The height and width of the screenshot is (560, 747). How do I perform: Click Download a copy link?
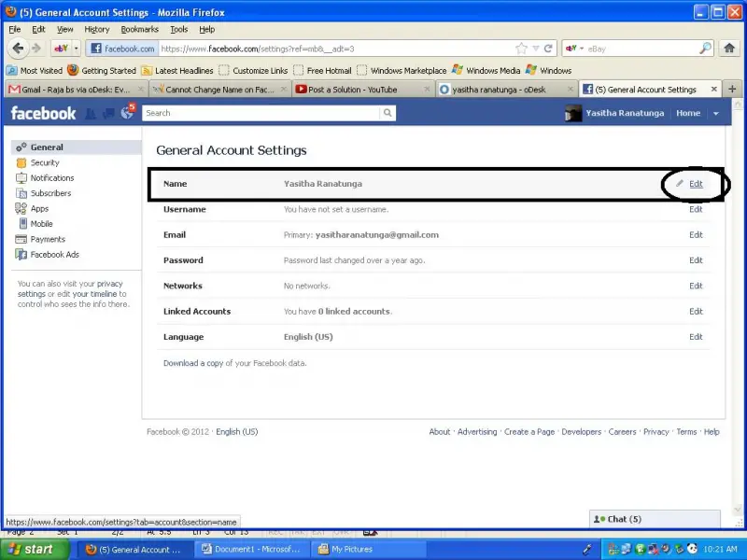(x=193, y=363)
